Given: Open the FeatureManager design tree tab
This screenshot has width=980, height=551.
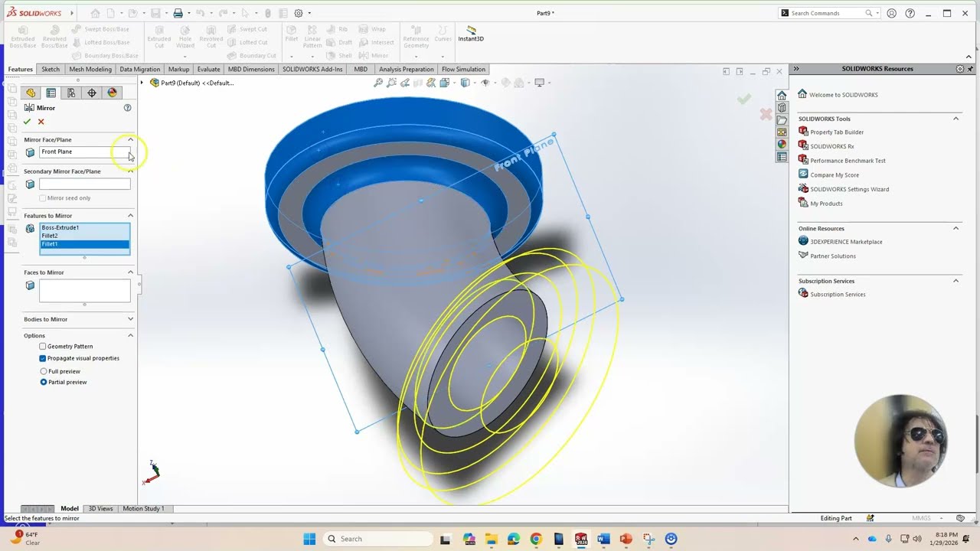Looking at the screenshot, I should (x=31, y=93).
